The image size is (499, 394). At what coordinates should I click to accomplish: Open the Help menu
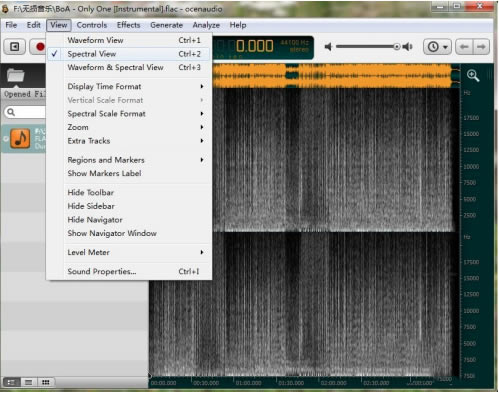pos(238,25)
